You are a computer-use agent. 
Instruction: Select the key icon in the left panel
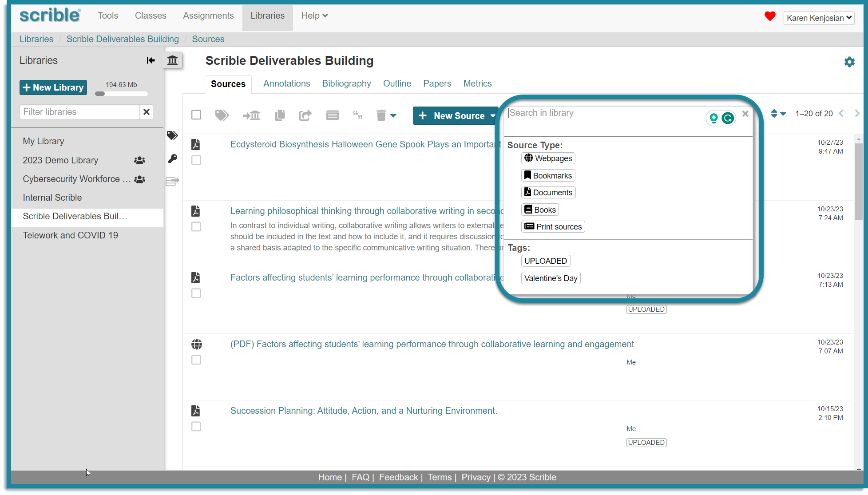173,158
